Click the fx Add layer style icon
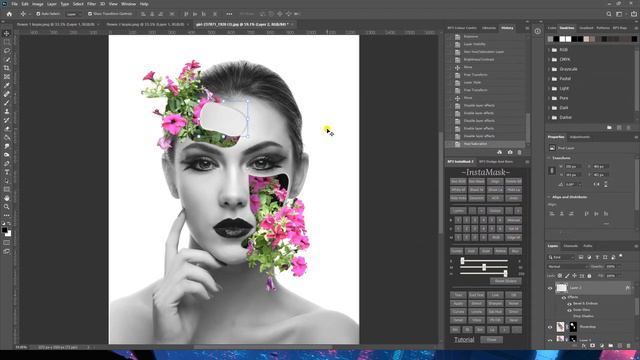 tap(584, 346)
